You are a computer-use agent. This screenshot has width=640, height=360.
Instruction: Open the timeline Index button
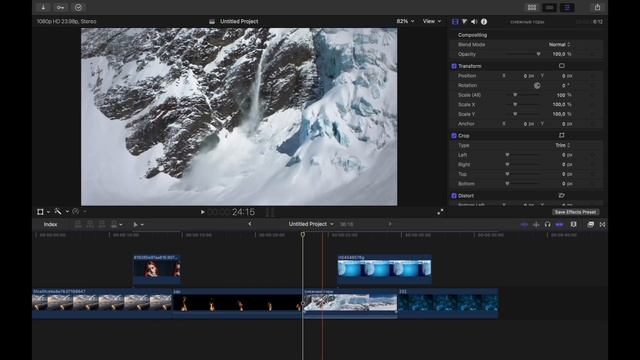click(x=51, y=224)
